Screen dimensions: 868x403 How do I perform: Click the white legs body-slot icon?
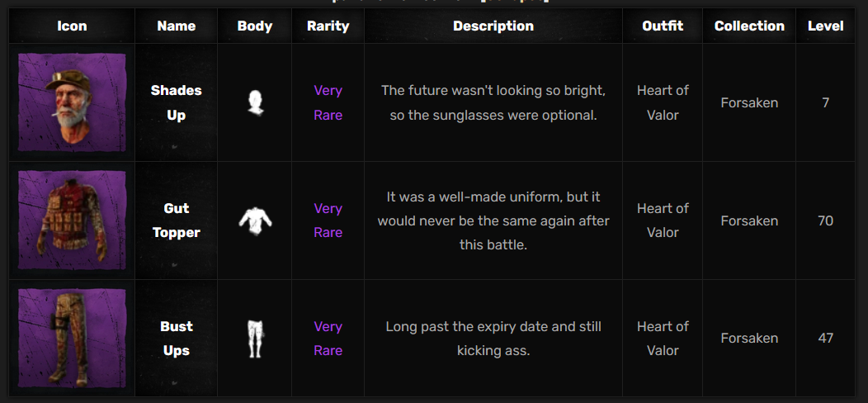(x=255, y=339)
